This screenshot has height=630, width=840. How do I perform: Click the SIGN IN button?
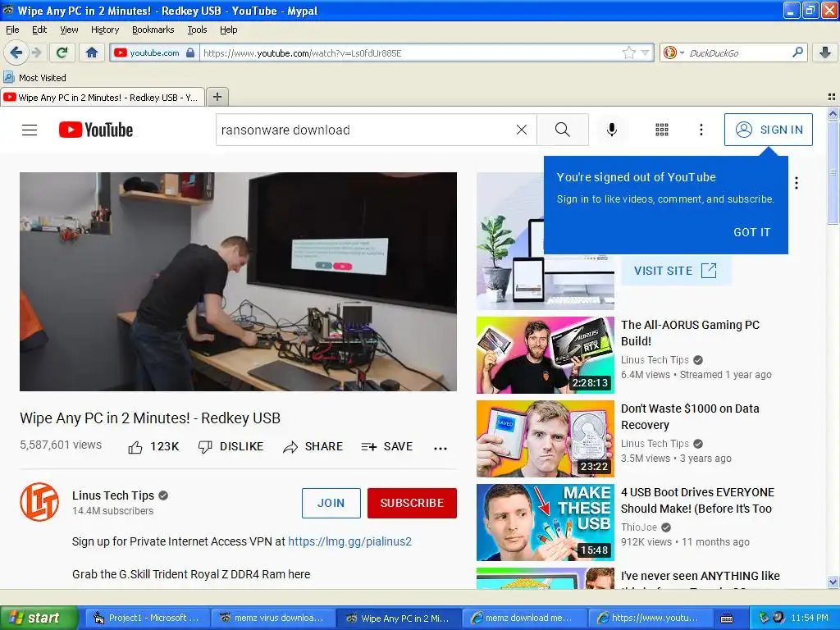[x=768, y=130]
